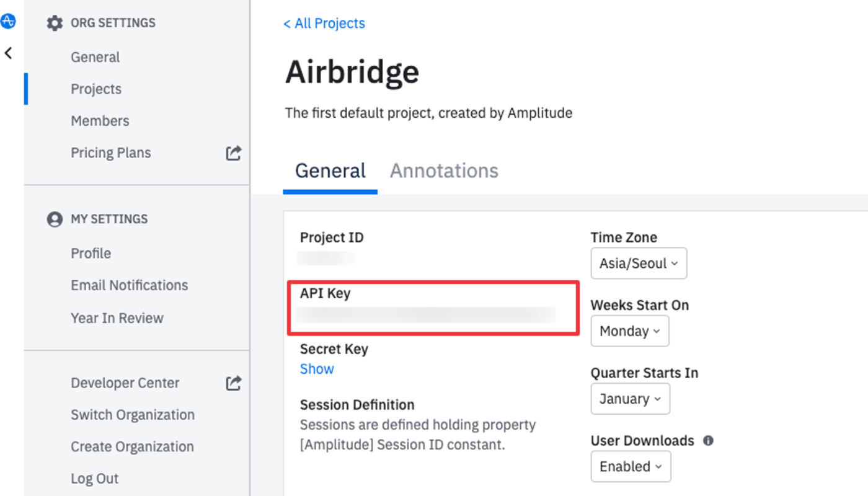Image resolution: width=868 pixels, height=496 pixels.
Task: Open the Projects settings page
Action: (x=96, y=89)
